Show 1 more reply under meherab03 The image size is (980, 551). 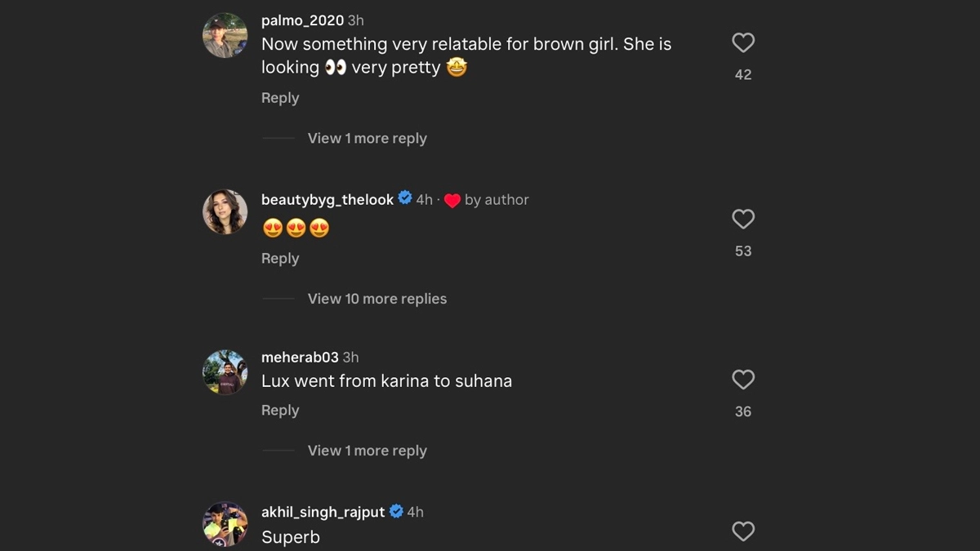point(367,451)
